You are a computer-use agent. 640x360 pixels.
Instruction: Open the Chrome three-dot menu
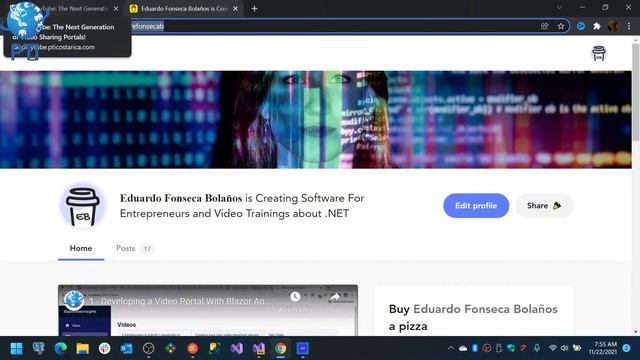click(x=629, y=26)
